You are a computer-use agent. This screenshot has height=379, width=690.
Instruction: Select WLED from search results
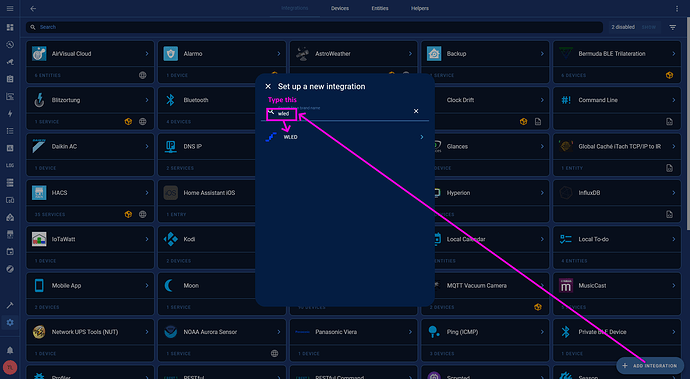(x=345, y=137)
